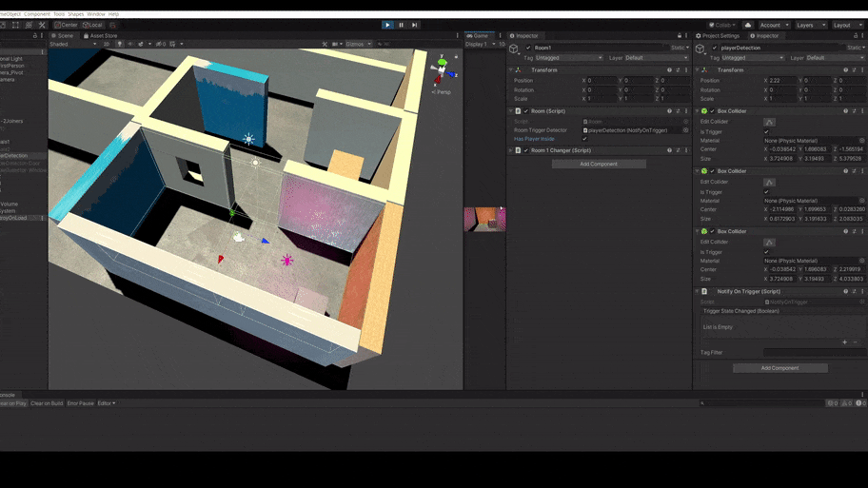Collapse the Room (Script) component
Viewport: 868px width, 488px height.
[x=510, y=111]
